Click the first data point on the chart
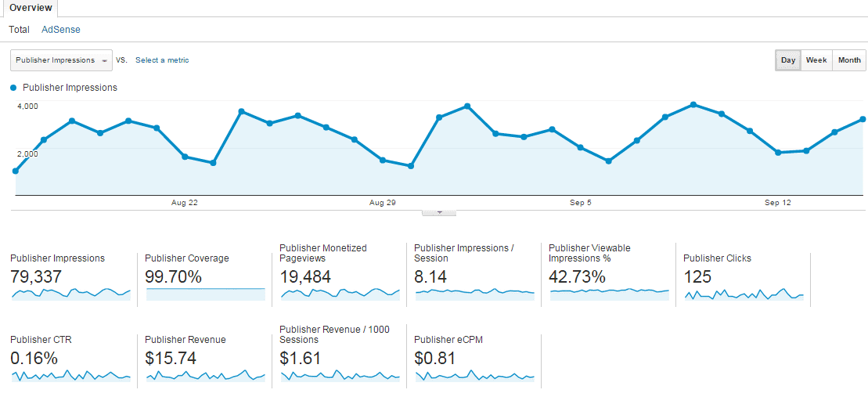 coord(16,171)
